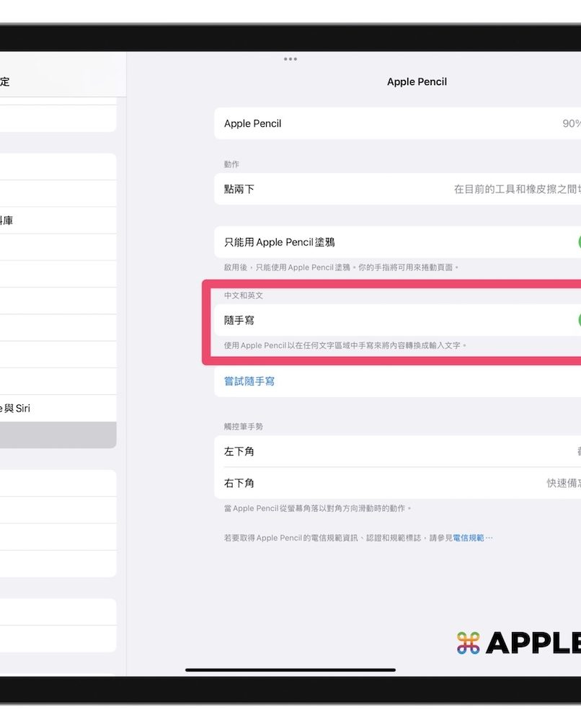Tap the 嘗試隨手寫 link

click(x=249, y=381)
